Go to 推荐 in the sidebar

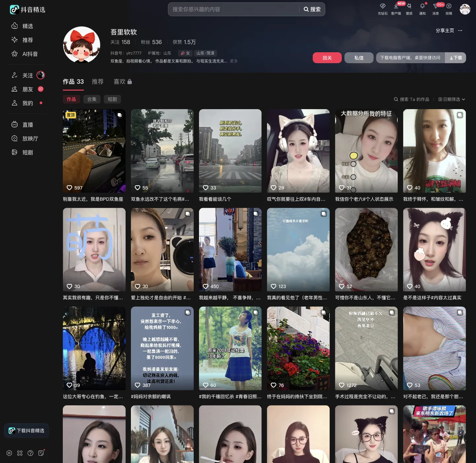tap(22, 40)
